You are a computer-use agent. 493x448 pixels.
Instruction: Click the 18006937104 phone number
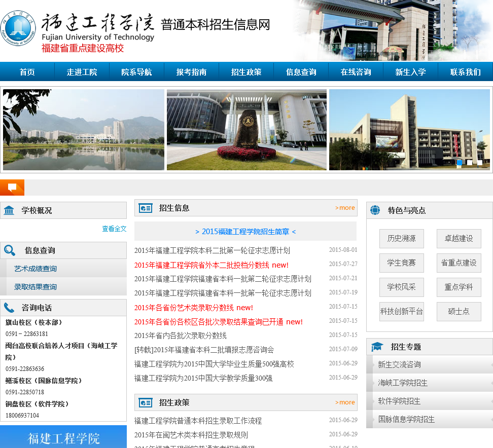pyautogui.click(x=22, y=416)
